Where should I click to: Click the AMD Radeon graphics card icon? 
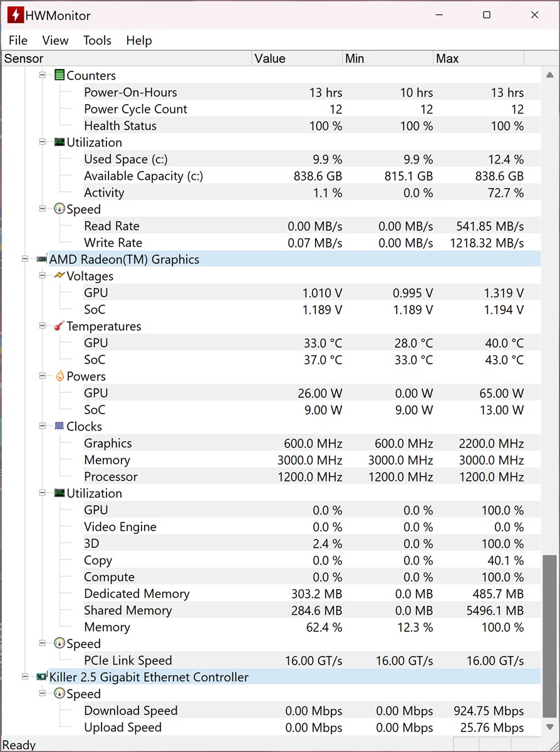click(42, 259)
